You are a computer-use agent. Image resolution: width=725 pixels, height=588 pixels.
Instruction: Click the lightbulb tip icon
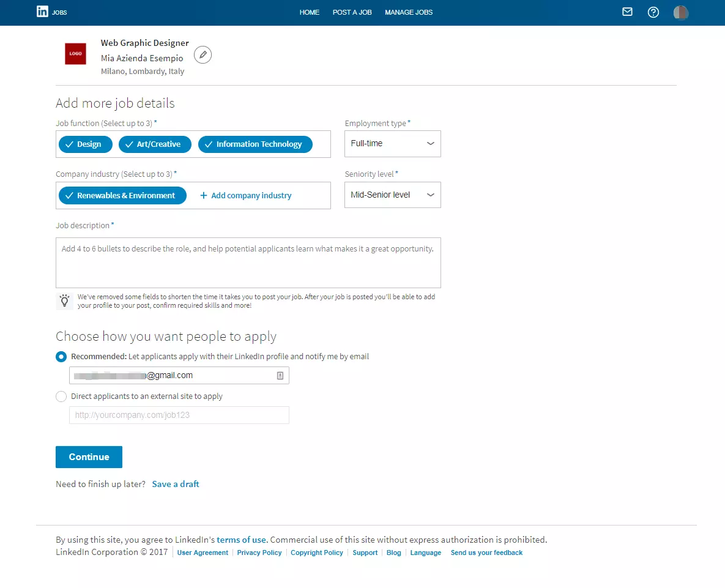(64, 300)
